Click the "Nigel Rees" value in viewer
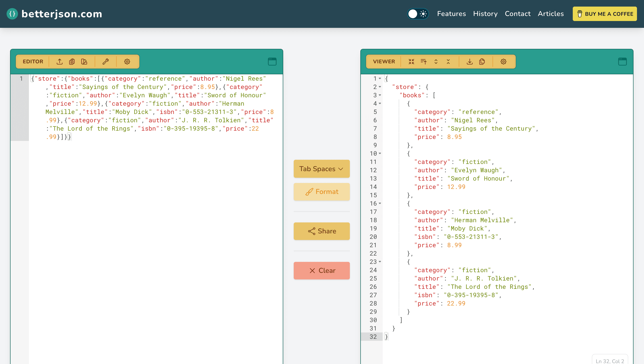 click(473, 120)
